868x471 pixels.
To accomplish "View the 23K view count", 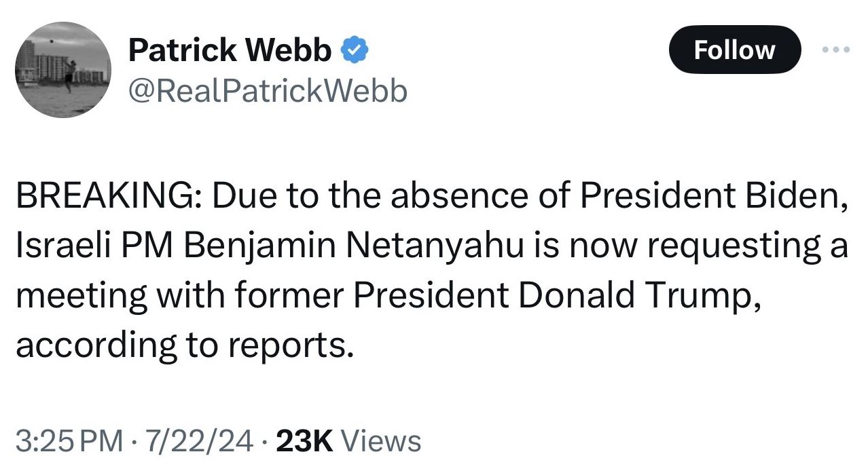I will pos(305,441).
